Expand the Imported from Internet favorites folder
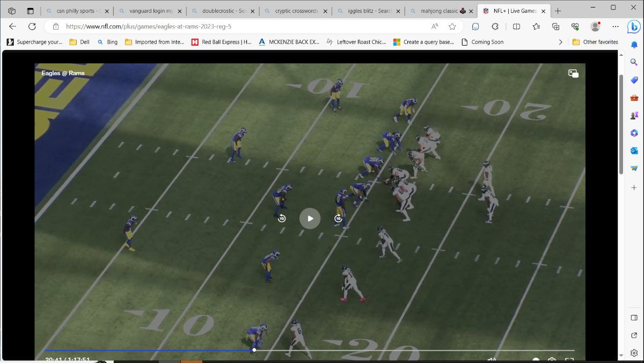The width and height of the screenshot is (644, 363). click(155, 42)
